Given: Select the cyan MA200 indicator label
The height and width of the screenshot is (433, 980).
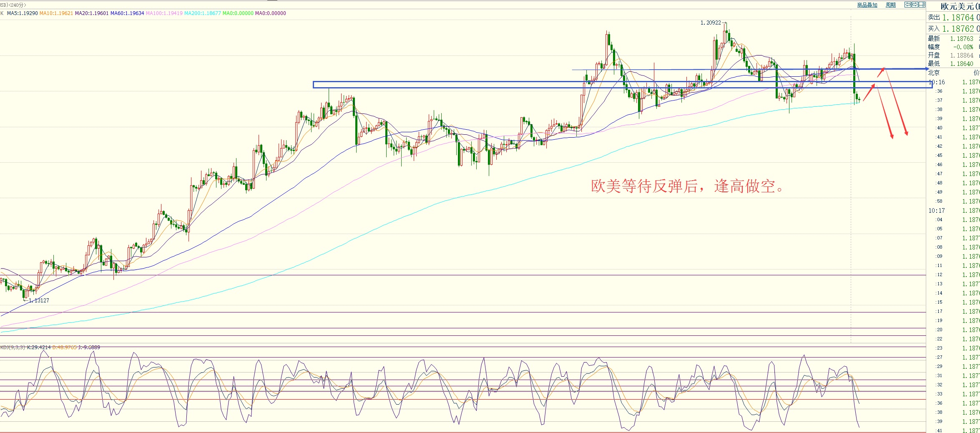Looking at the screenshot, I should pos(202,13).
